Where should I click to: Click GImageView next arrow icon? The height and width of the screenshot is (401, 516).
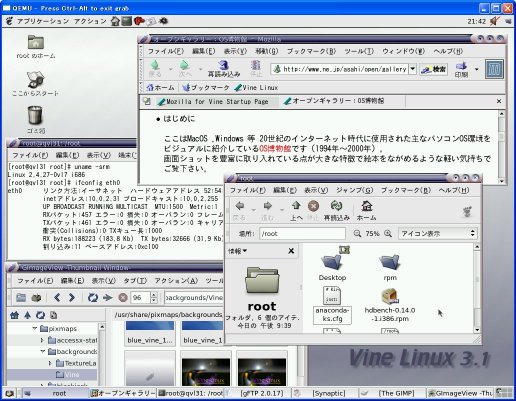click(72, 297)
